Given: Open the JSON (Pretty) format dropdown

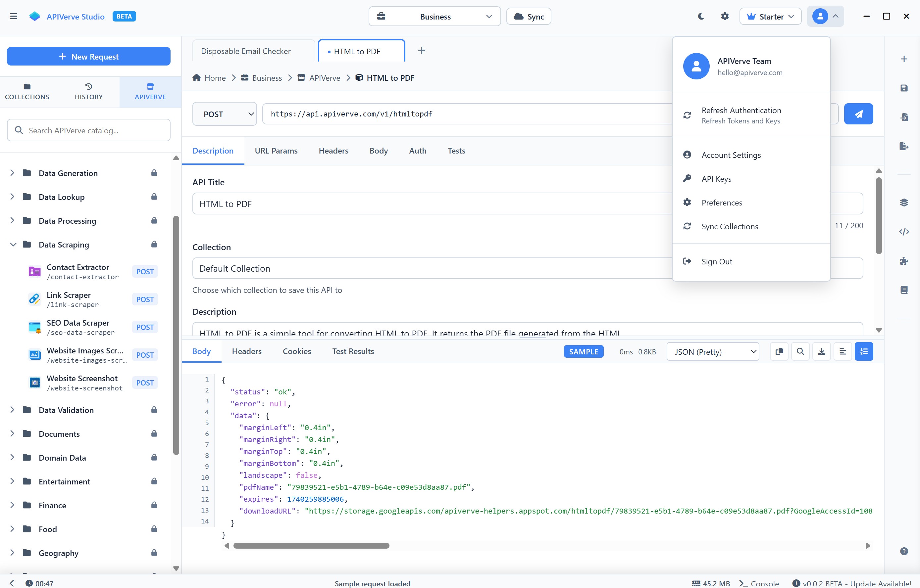Looking at the screenshot, I should pyautogui.click(x=713, y=352).
